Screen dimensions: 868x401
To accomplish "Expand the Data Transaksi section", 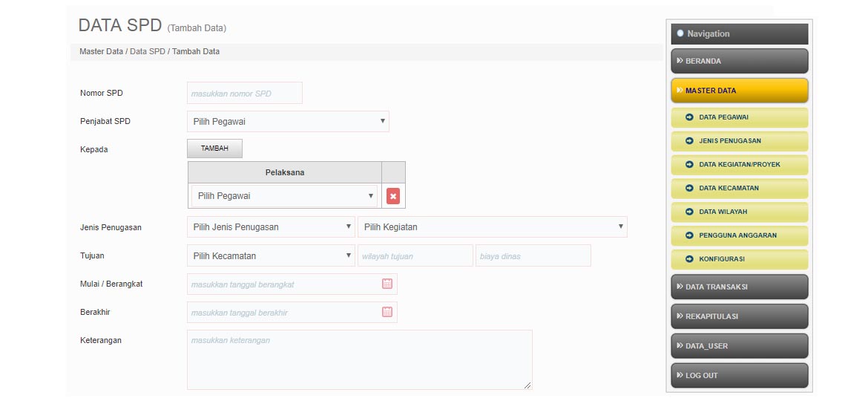I will [x=740, y=287].
